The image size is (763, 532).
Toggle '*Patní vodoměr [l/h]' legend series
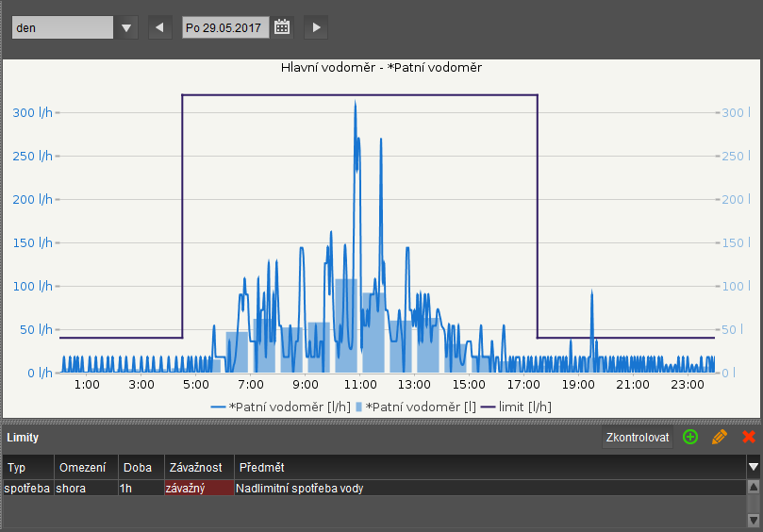[x=280, y=407]
